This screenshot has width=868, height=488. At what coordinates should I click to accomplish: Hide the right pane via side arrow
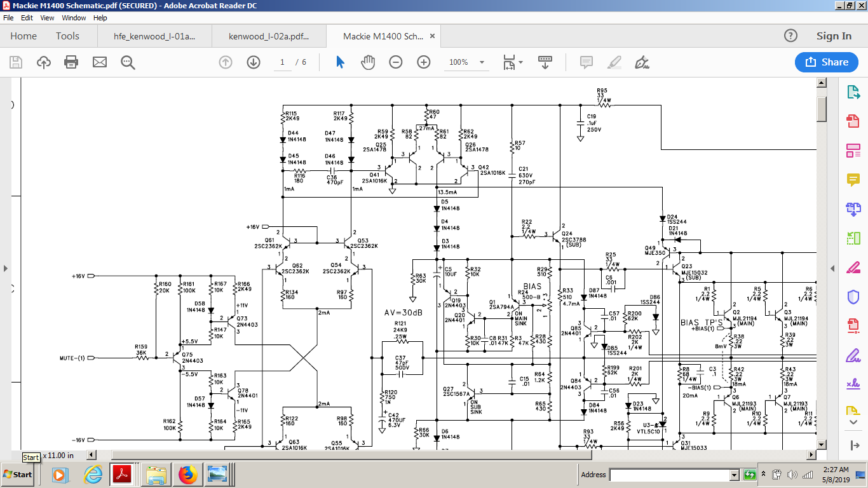[x=833, y=268]
